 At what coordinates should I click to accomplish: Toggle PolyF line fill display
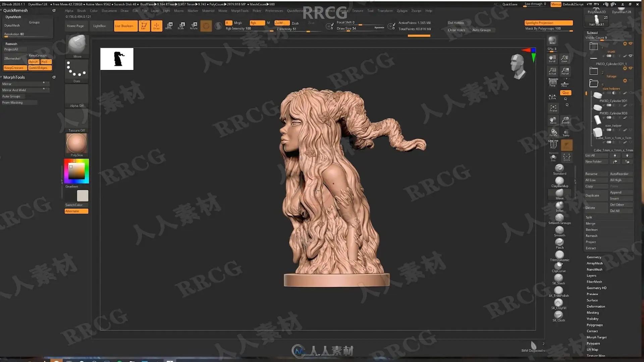[553, 144]
